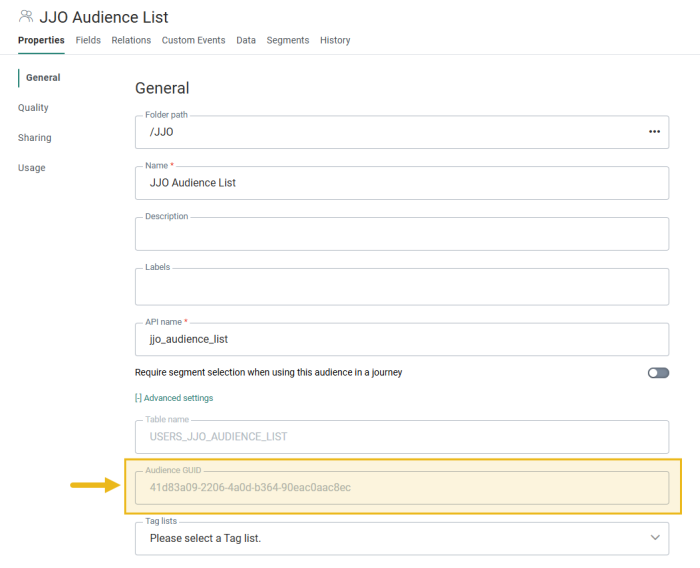Screen dimensions: 700x568
Task: Select the Properties tab
Action: pyautogui.click(x=41, y=40)
